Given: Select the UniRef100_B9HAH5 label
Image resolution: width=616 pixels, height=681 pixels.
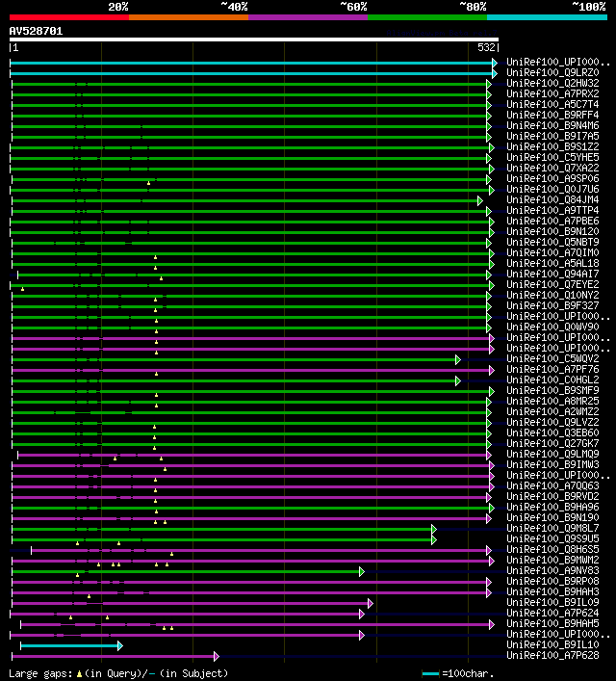Looking at the screenshot, I should (x=552, y=623).
